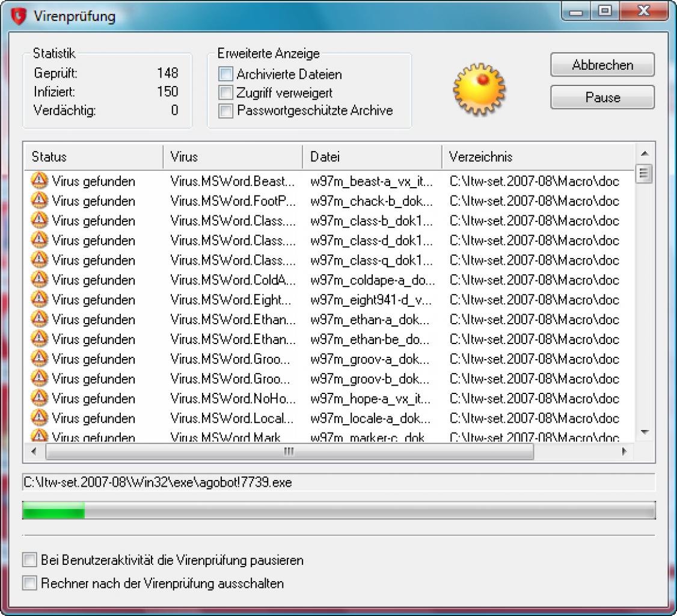This screenshot has width=677, height=616.
Task: Click file name w97m_ethan-a_dok...
Action: point(370,319)
